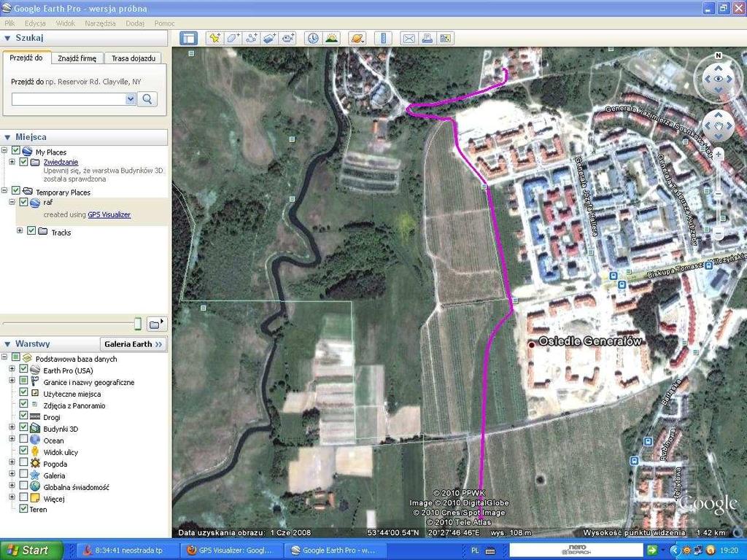The width and height of the screenshot is (747, 560).
Task: Open the Dodaj menu
Action: coord(135,23)
